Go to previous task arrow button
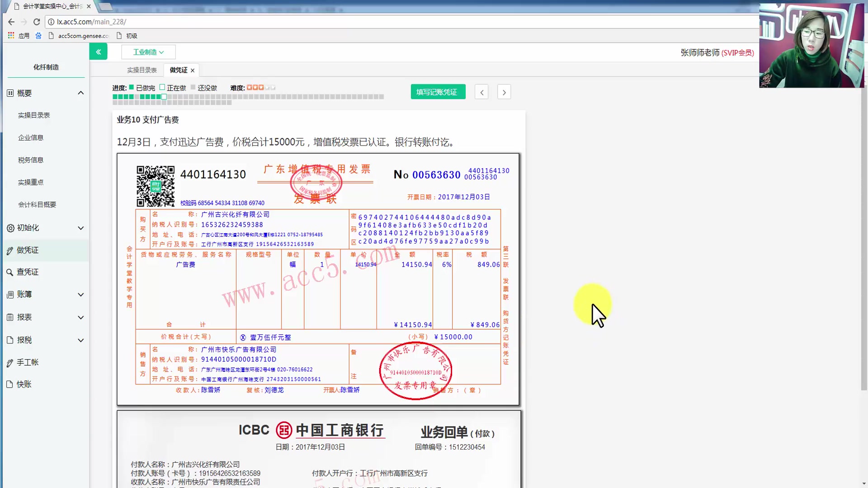 [481, 92]
